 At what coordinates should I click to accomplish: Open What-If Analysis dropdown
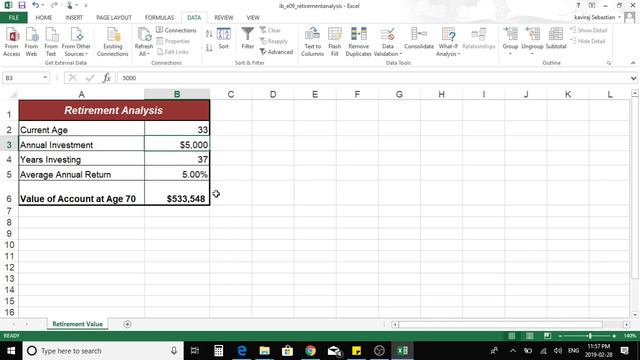(x=448, y=50)
